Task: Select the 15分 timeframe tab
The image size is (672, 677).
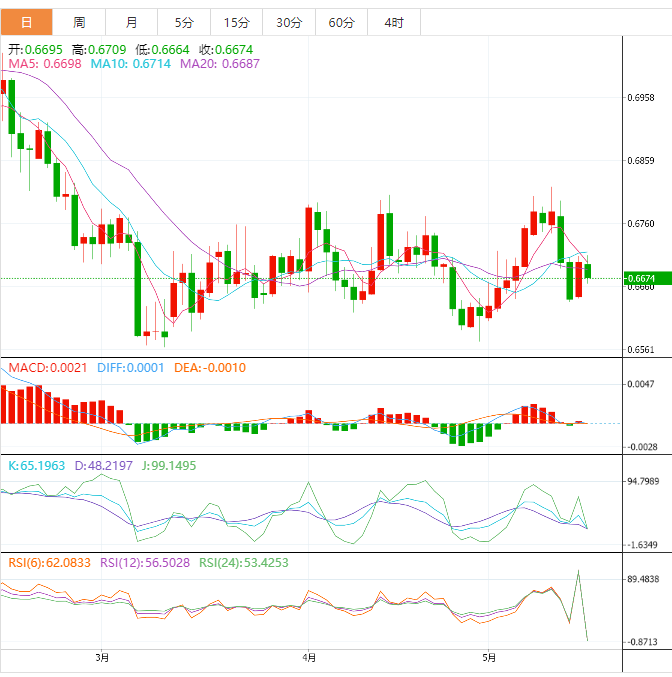Action: 237,22
